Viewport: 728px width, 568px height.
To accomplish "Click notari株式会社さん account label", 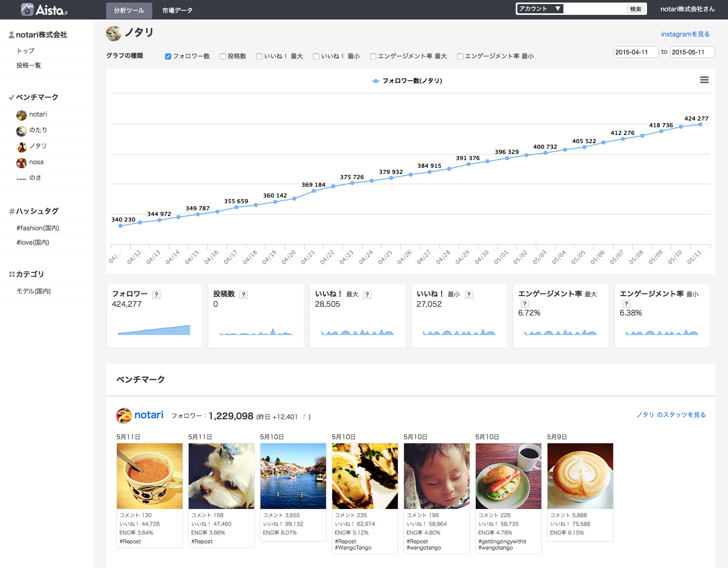I will pyautogui.click(x=687, y=9).
